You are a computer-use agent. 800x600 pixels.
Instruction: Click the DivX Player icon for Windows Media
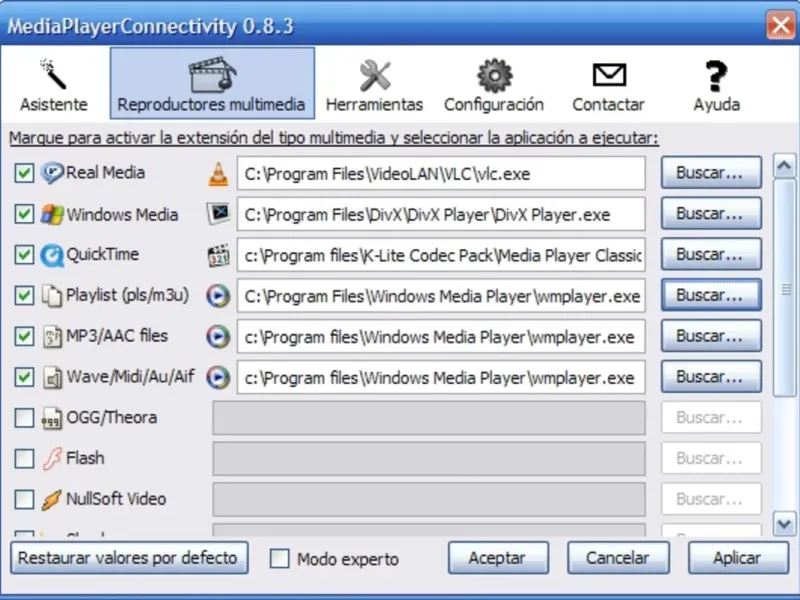218,214
